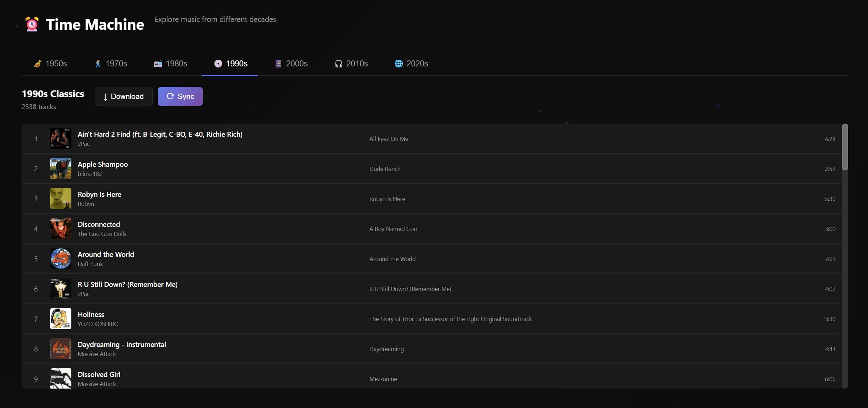
Task: Open the Mezzanine album link
Action: (x=383, y=379)
